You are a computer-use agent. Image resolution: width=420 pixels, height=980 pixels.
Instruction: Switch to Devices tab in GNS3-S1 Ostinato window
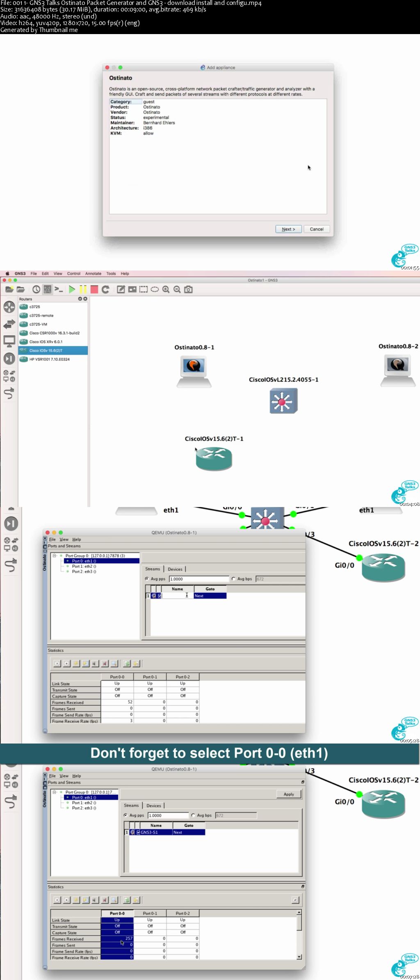(x=154, y=806)
